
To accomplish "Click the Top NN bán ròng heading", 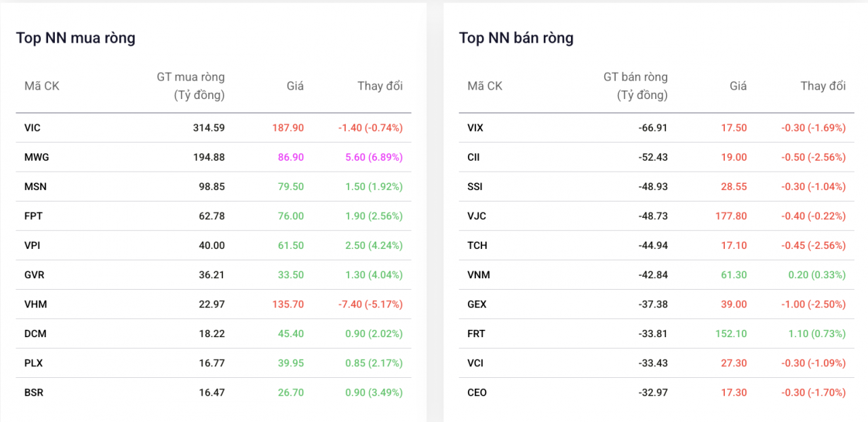I will [516, 38].
